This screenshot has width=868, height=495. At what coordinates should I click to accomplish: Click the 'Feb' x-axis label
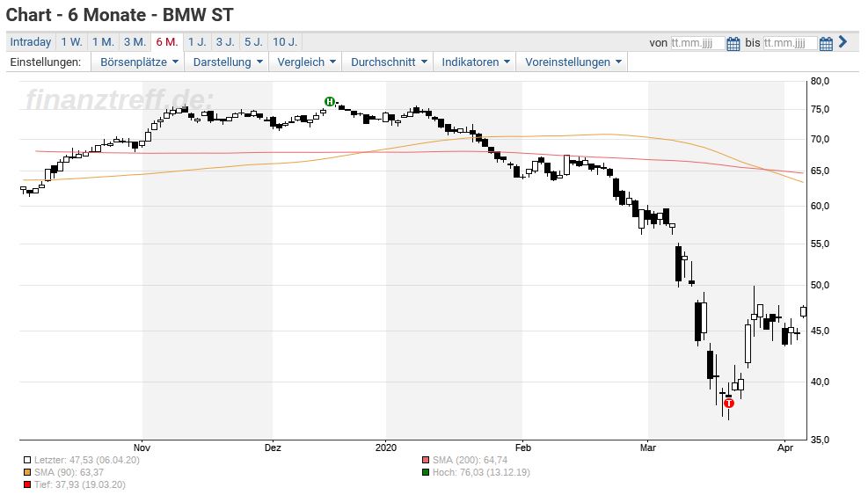[522, 448]
